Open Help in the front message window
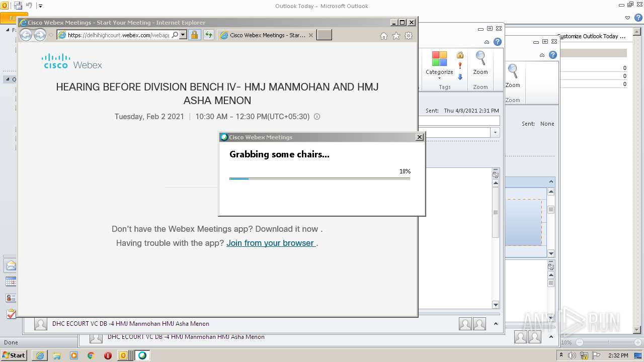 click(x=498, y=42)
